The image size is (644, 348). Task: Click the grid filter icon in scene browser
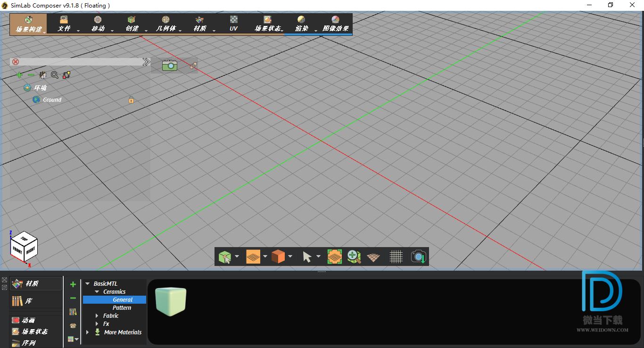(x=43, y=75)
